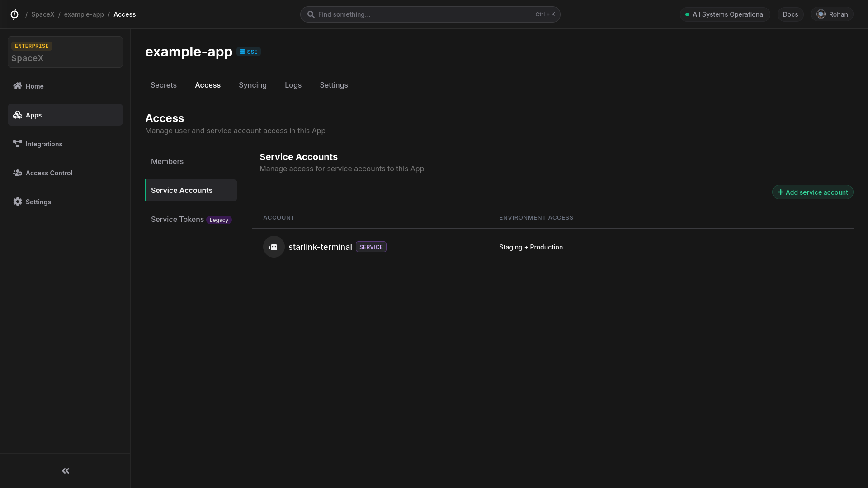
Task: Click the Phase logo icon
Action: [14, 14]
